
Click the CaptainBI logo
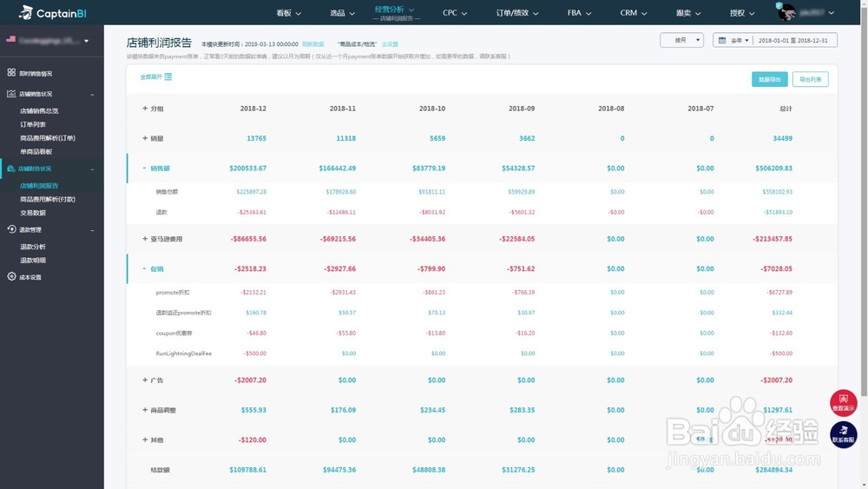(x=53, y=12)
